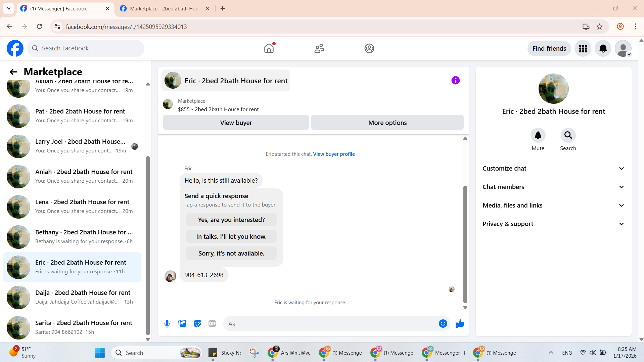
Task: Record a voice clip microphone icon
Action: point(167,324)
